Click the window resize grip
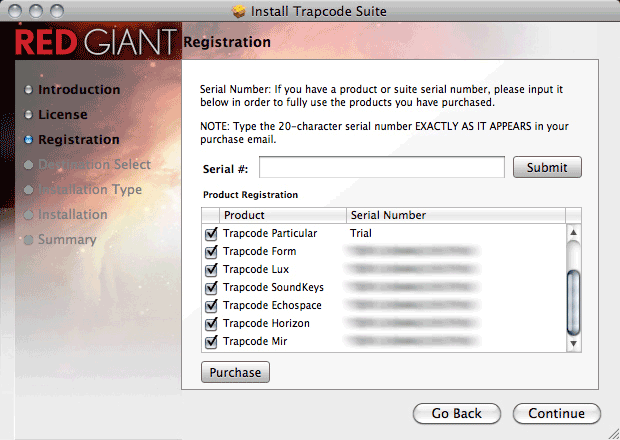Viewport: 620px width, 440px height. pyautogui.click(x=613, y=434)
